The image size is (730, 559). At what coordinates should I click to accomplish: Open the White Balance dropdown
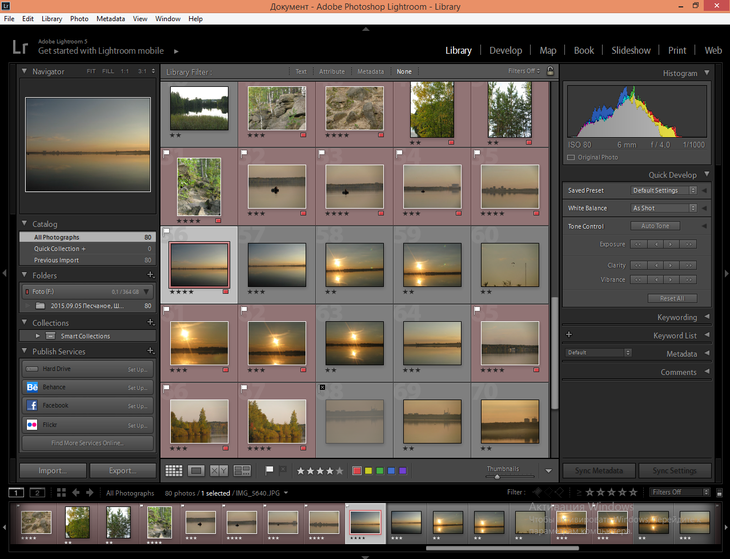point(661,208)
